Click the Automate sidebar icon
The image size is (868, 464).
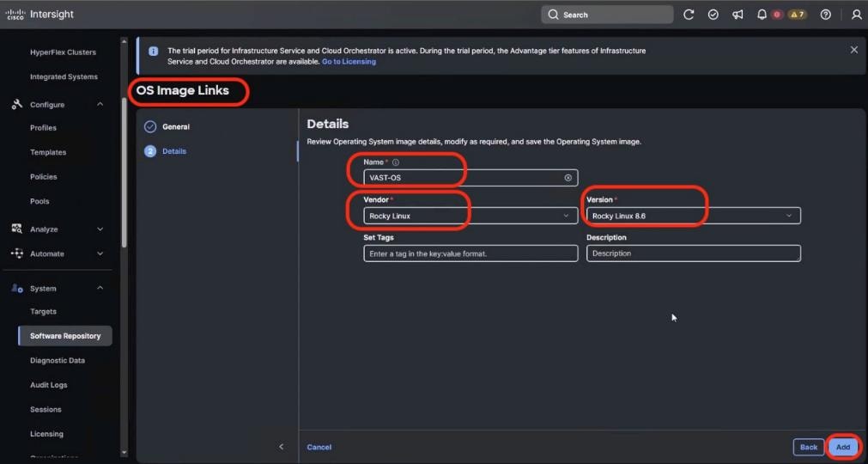coord(17,253)
